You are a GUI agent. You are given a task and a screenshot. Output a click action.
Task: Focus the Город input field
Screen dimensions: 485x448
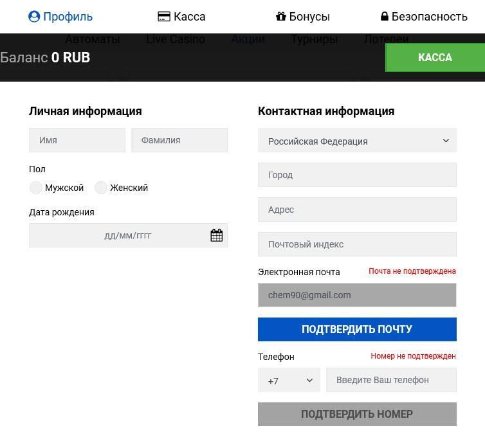(357, 175)
